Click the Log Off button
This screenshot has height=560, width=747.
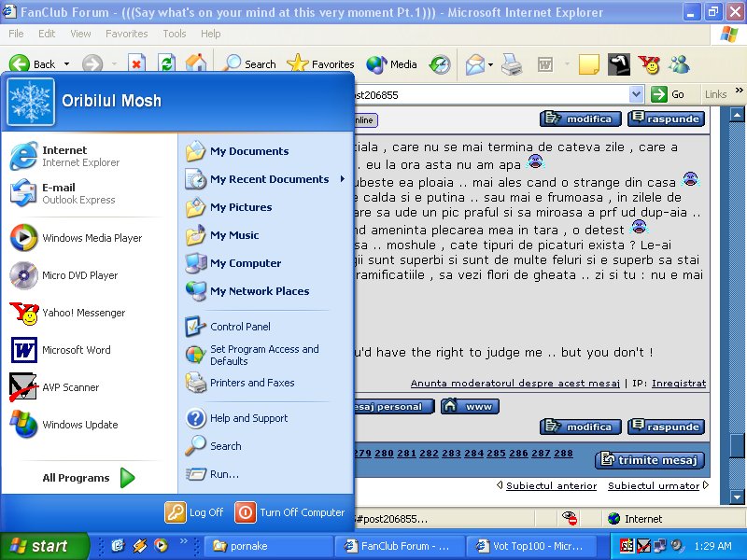pyautogui.click(x=194, y=512)
